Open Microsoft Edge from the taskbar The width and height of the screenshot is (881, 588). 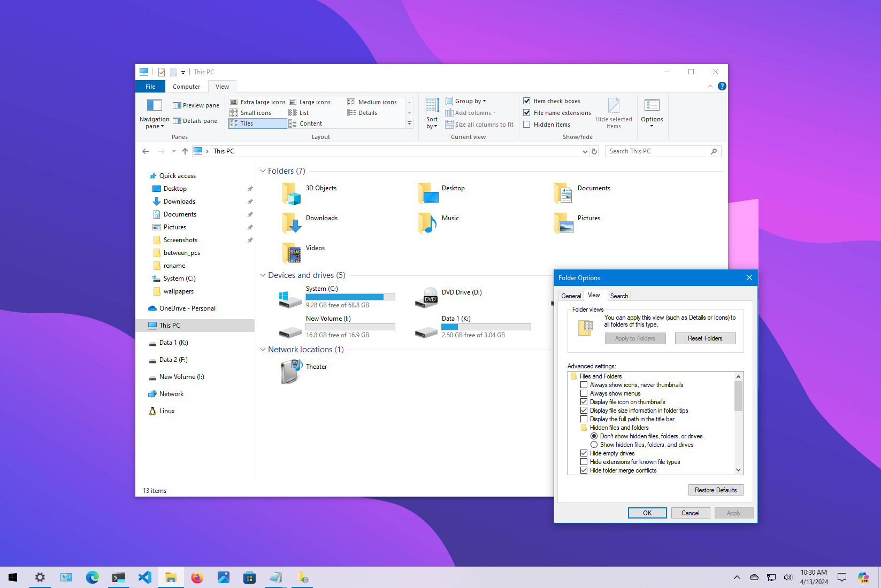coord(92,577)
